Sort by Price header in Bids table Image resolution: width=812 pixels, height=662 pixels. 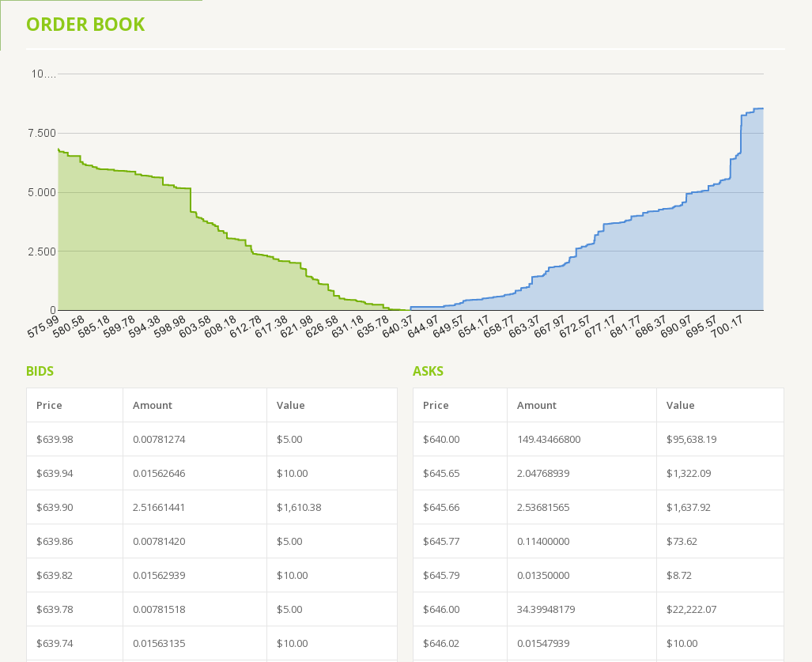click(49, 405)
